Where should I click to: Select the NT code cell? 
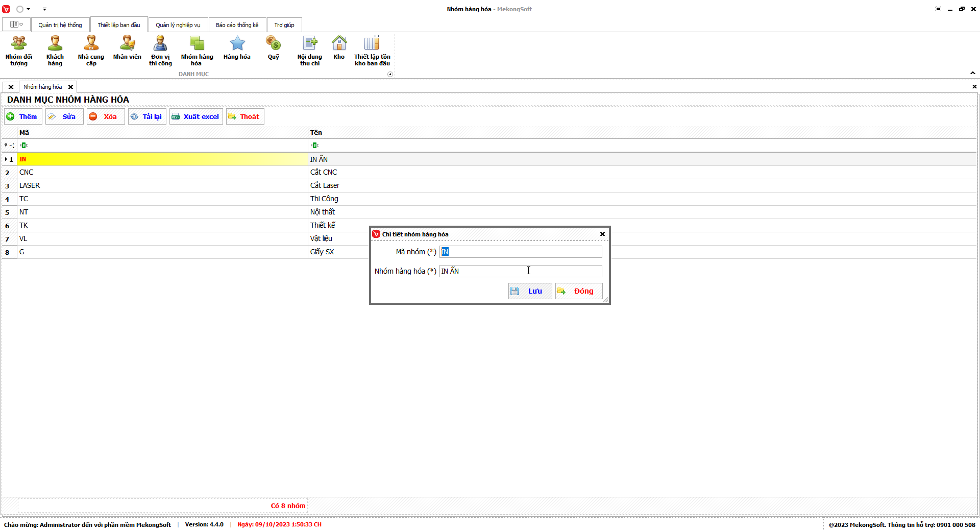pos(162,212)
